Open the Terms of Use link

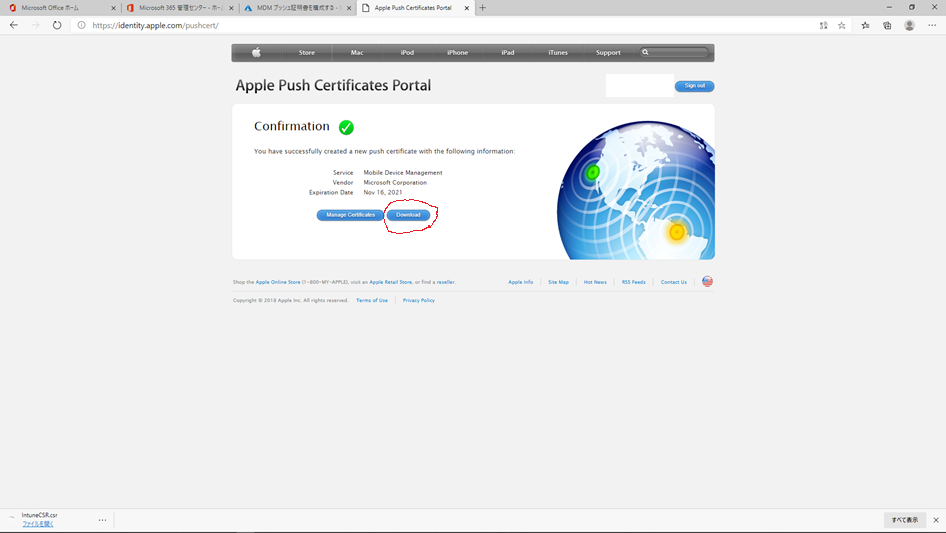372,300
